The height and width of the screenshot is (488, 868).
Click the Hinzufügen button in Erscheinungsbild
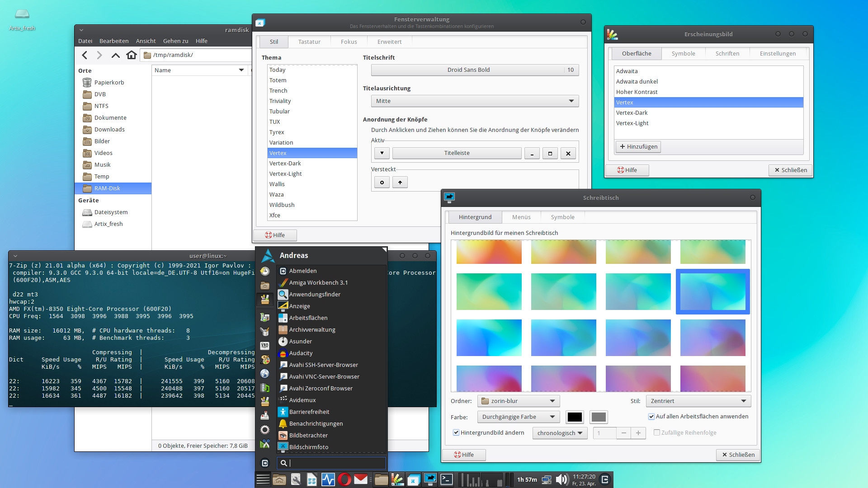pyautogui.click(x=638, y=146)
